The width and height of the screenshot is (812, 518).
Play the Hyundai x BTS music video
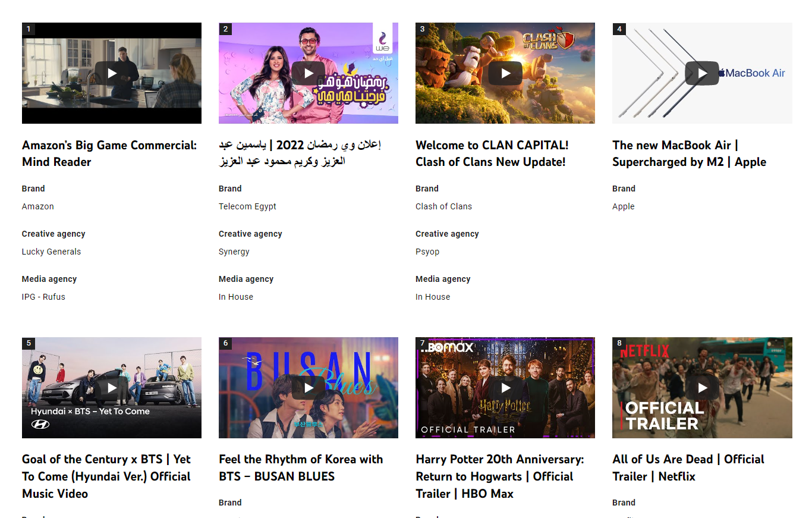tap(112, 388)
